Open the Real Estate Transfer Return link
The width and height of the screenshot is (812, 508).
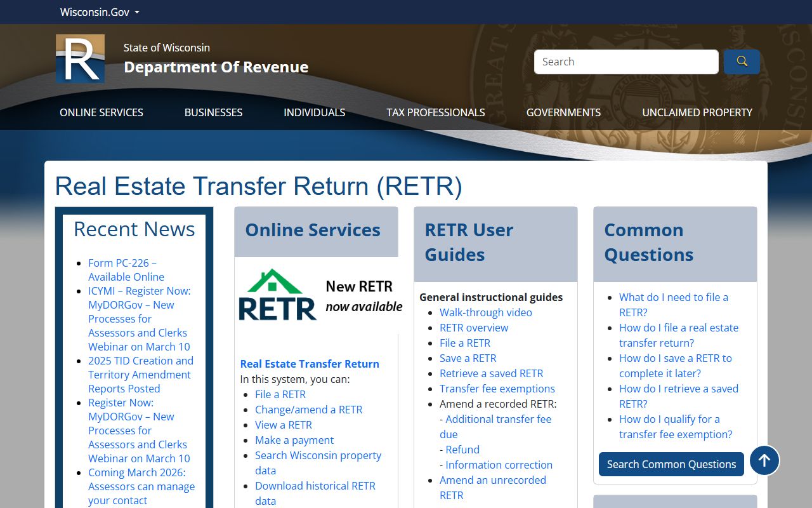pyautogui.click(x=310, y=364)
